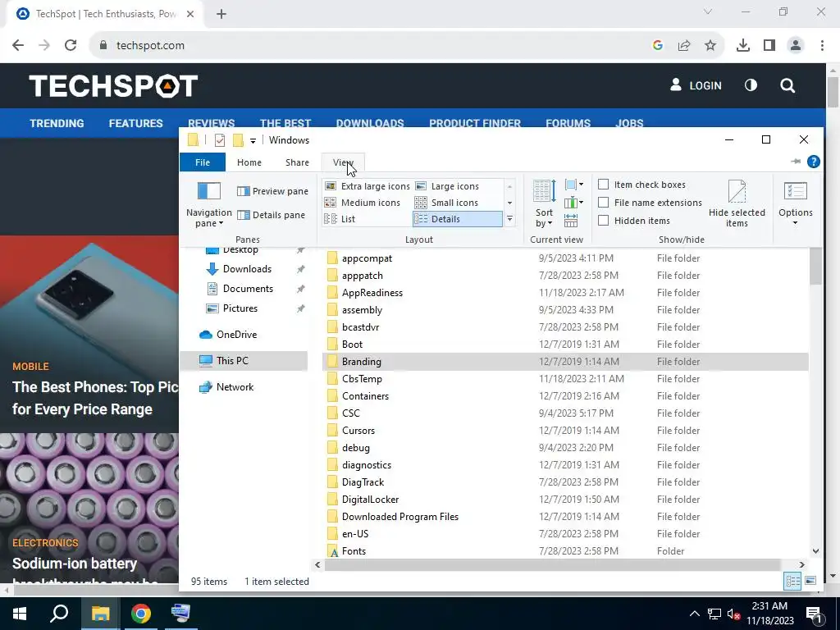Select the AppReadiness folder
The height and width of the screenshot is (630, 840).
[x=372, y=293]
